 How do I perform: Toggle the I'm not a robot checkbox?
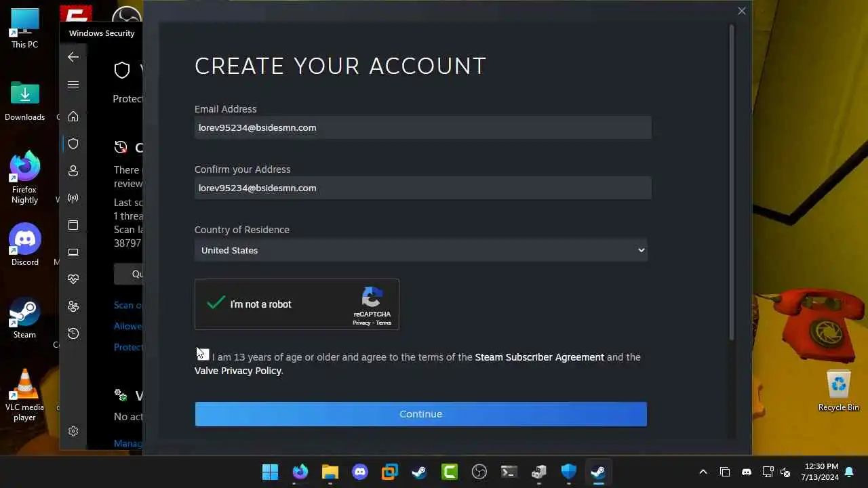tap(216, 303)
